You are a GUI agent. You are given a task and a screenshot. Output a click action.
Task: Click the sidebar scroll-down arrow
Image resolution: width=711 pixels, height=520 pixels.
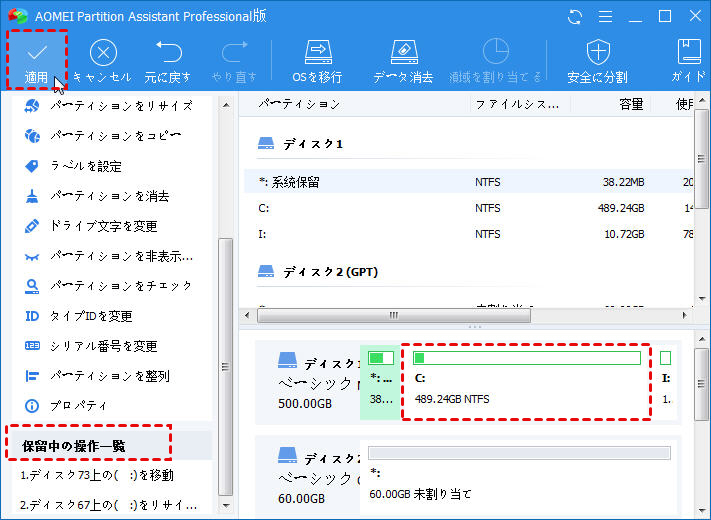point(226,505)
